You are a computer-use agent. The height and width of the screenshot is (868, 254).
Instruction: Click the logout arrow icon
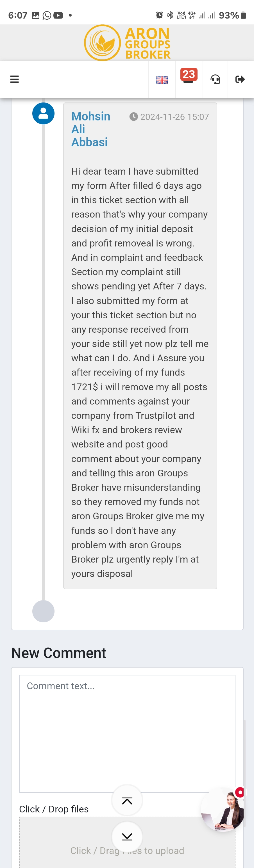click(240, 79)
